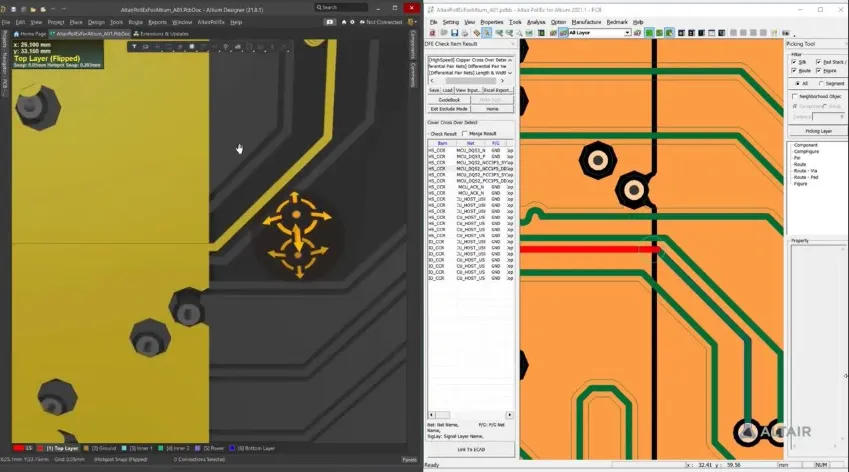Click the first black panel icon in PollEx toolbar
The width and height of the screenshot is (849, 472).
coord(681,33)
